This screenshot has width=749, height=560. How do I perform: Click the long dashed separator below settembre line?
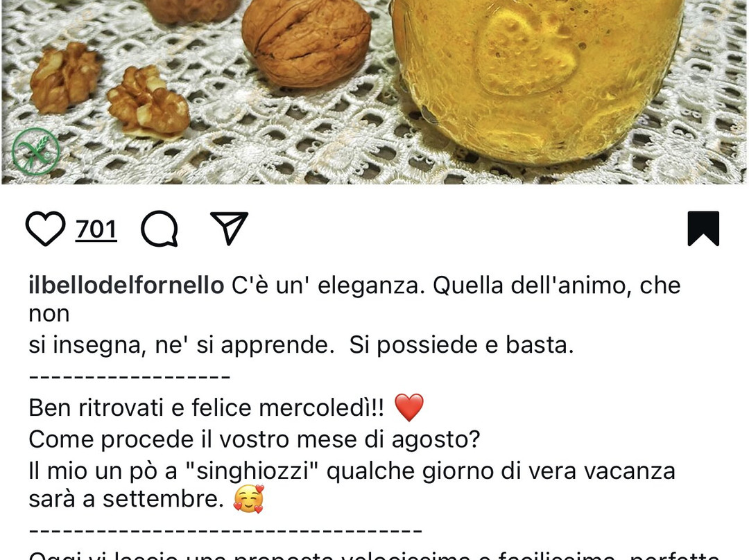coord(225,530)
